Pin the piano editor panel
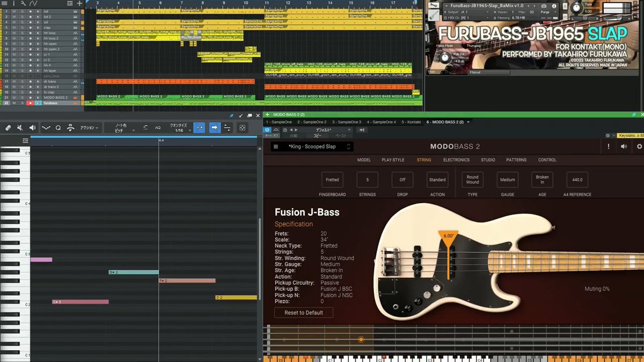The height and width of the screenshot is (362, 644). pyautogui.click(x=231, y=115)
